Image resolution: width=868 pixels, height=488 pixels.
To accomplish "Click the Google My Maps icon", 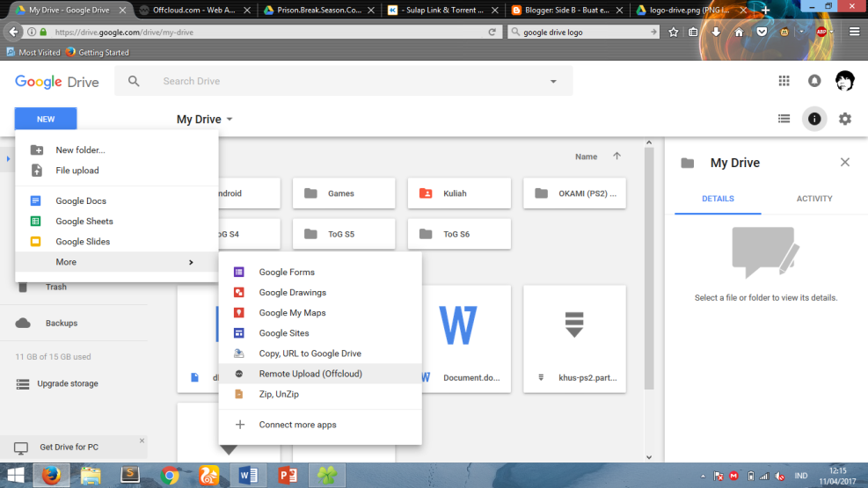I will point(238,313).
